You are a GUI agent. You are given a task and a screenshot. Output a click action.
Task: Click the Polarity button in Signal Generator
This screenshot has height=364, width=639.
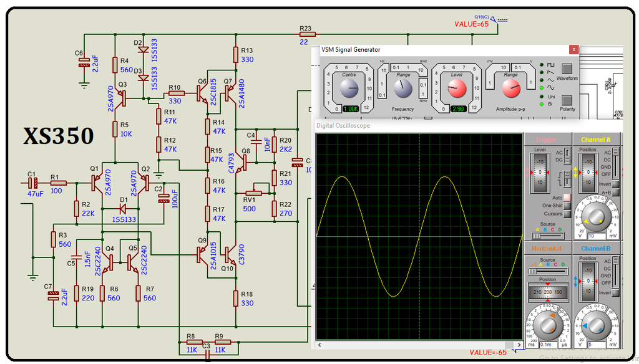point(567,100)
